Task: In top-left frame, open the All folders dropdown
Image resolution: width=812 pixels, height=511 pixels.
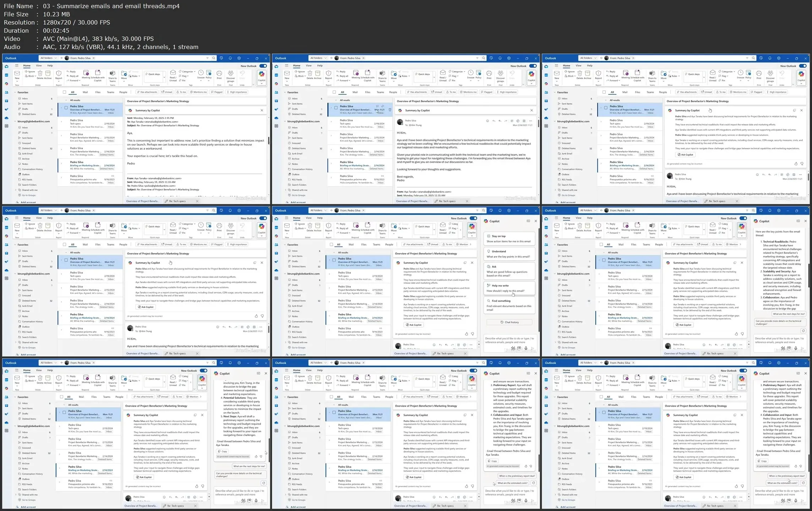Action: 49,58
